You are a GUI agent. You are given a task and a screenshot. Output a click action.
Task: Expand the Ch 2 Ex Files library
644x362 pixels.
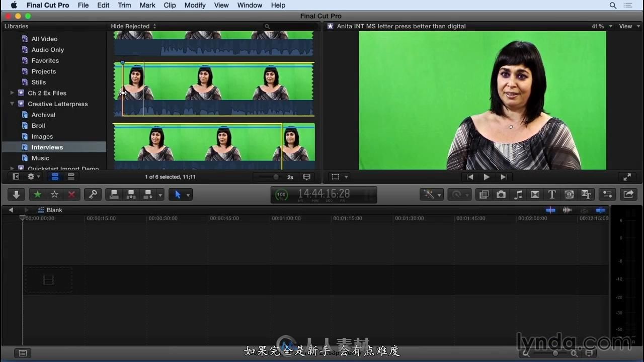[x=12, y=93]
